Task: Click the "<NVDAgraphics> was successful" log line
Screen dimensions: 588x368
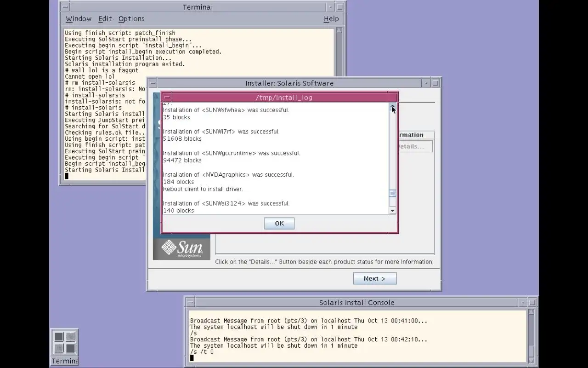Action: pos(228,175)
